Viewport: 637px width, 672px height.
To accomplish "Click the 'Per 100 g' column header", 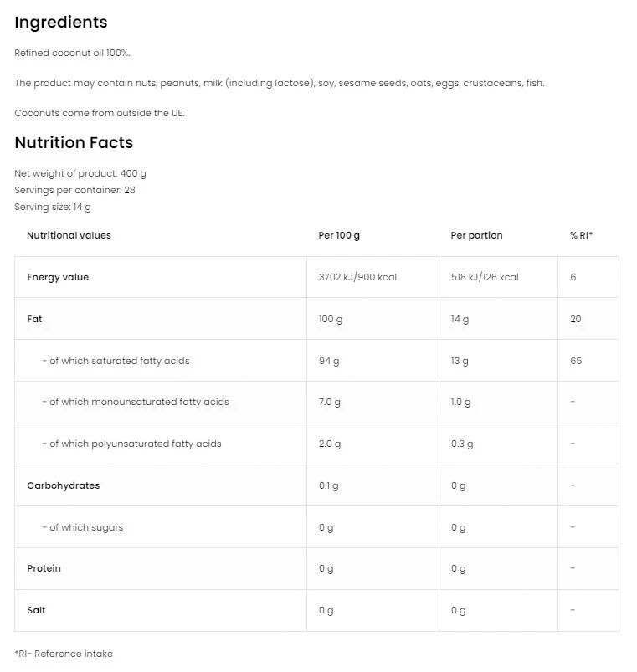I will pyautogui.click(x=339, y=235).
